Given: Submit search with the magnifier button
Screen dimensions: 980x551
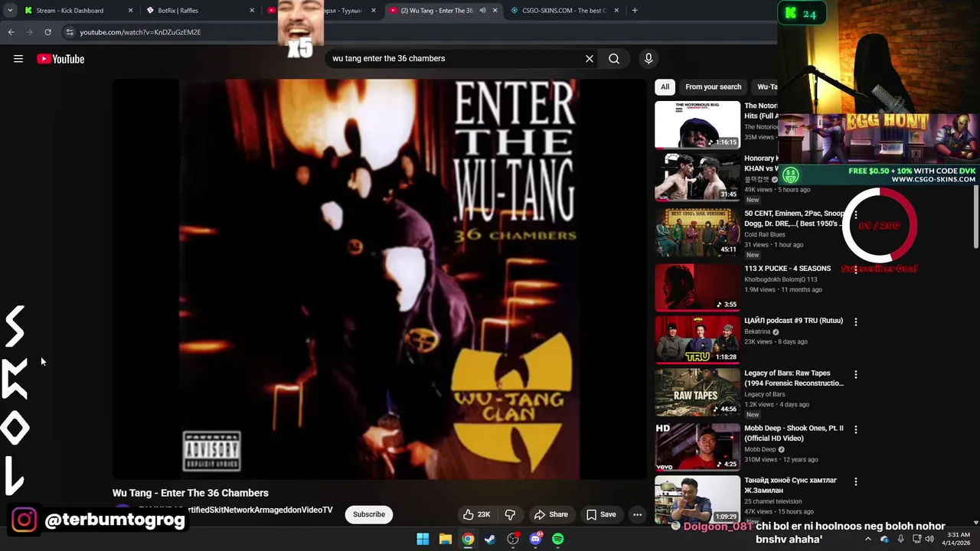Looking at the screenshot, I should 614,58.
